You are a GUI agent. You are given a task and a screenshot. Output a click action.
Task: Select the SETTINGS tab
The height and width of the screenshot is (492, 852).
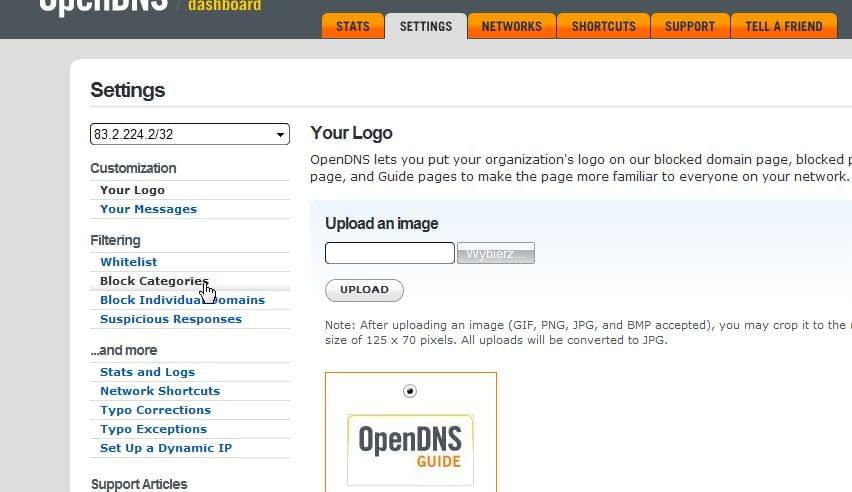[x=426, y=26]
